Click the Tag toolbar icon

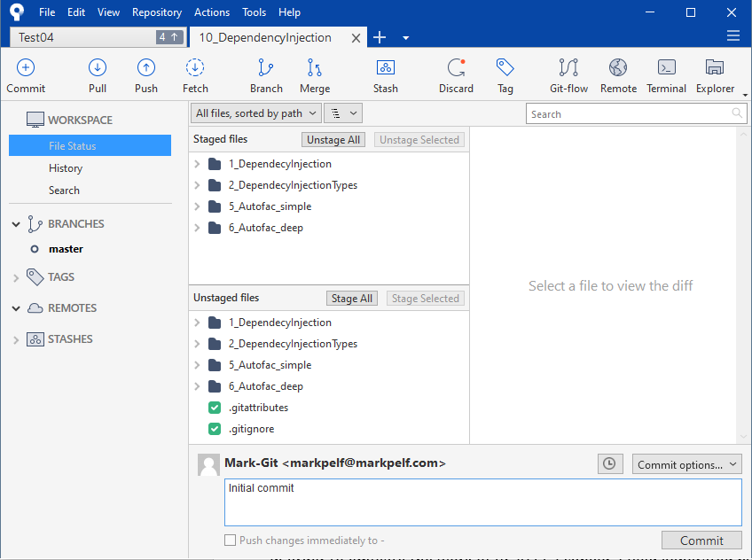click(x=505, y=67)
